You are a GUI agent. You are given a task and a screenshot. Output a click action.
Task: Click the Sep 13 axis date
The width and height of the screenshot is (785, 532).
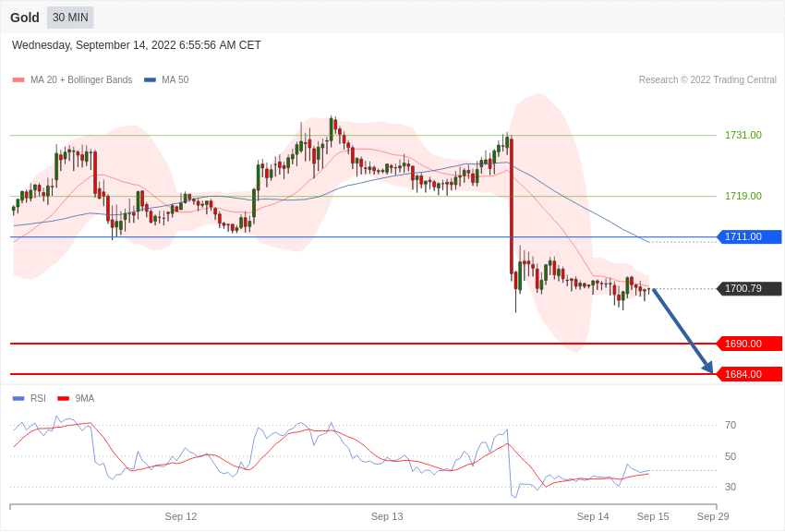387,516
